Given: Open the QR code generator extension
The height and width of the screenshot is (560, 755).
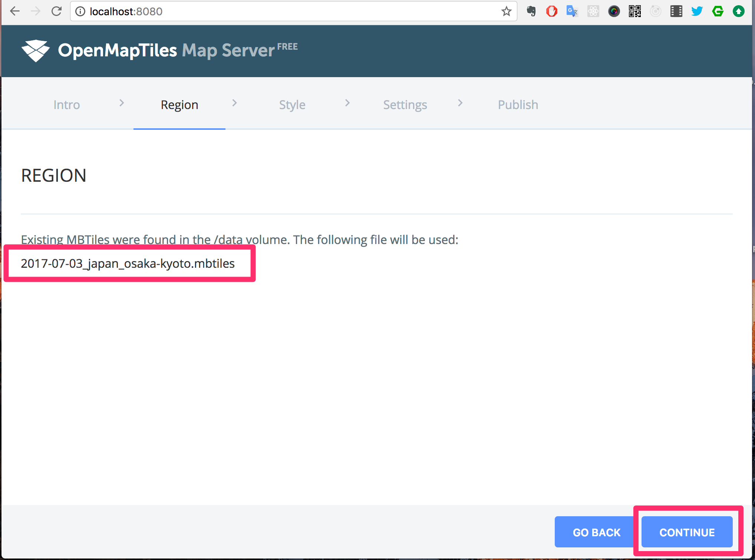Looking at the screenshot, I should 634,11.
